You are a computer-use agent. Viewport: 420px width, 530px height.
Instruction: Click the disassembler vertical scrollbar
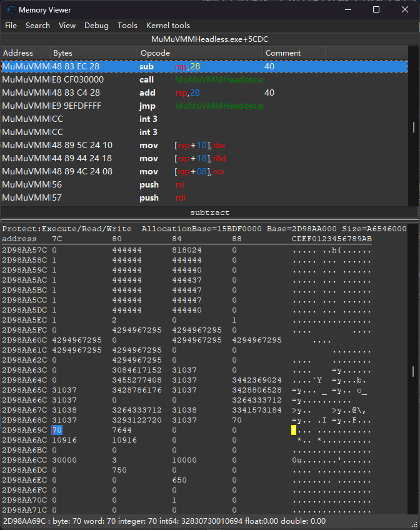point(414,126)
